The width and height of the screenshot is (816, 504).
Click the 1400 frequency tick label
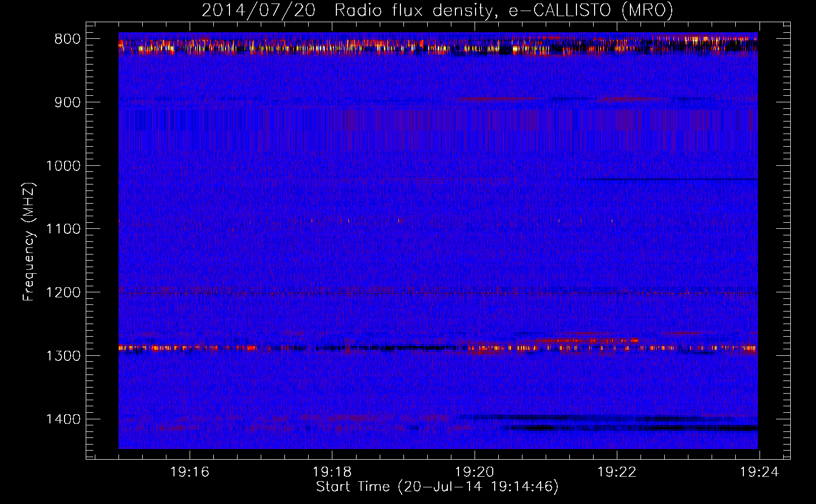point(63,419)
